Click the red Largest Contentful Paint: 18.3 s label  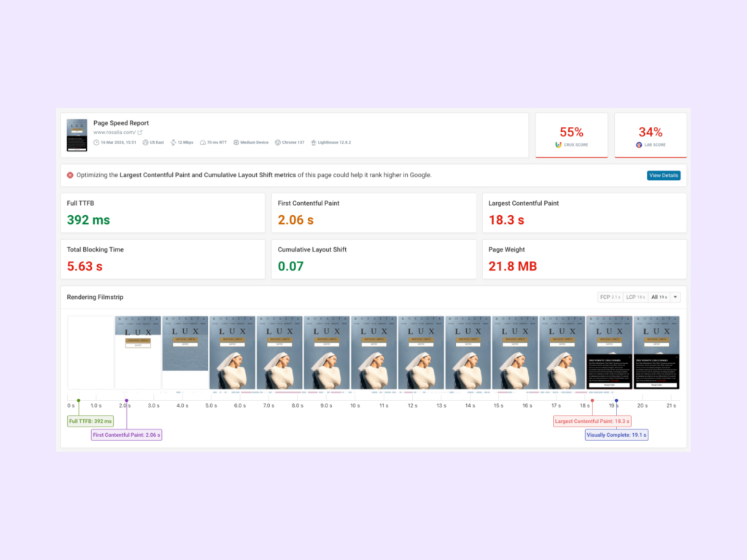click(592, 421)
